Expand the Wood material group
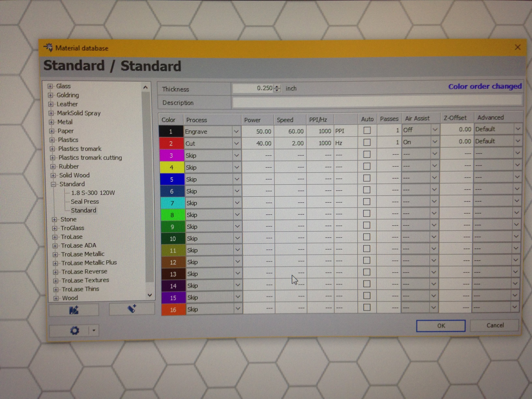This screenshot has height=399, width=532. (56, 298)
